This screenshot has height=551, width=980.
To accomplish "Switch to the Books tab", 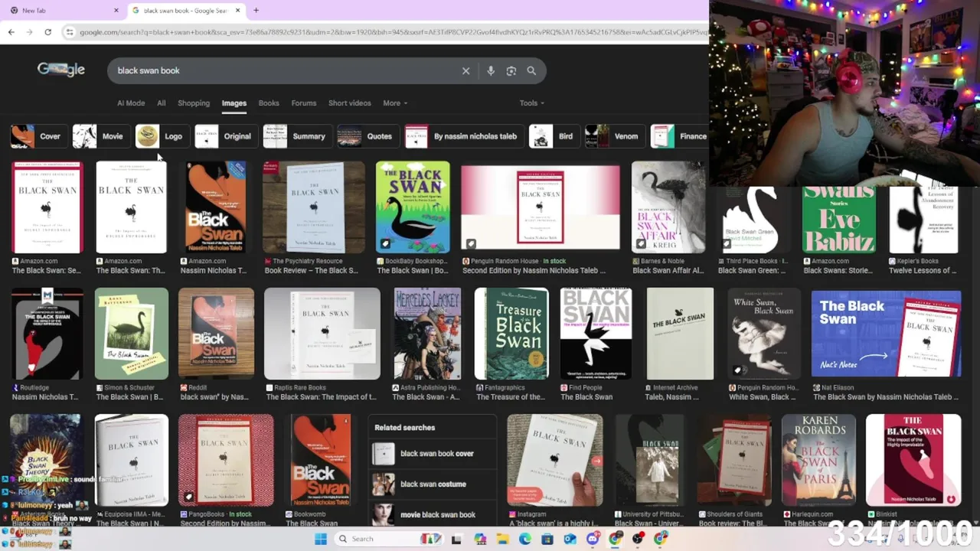I will 269,103.
